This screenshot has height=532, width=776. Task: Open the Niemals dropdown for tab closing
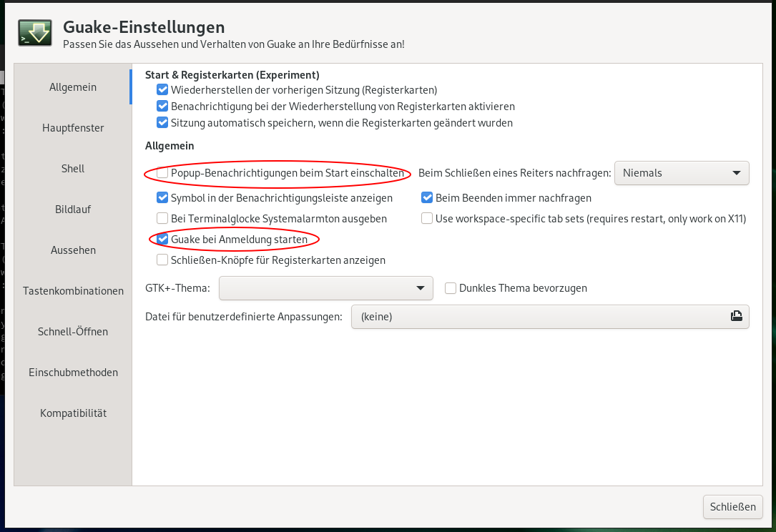pyautogui.click(x=682, y=173)
